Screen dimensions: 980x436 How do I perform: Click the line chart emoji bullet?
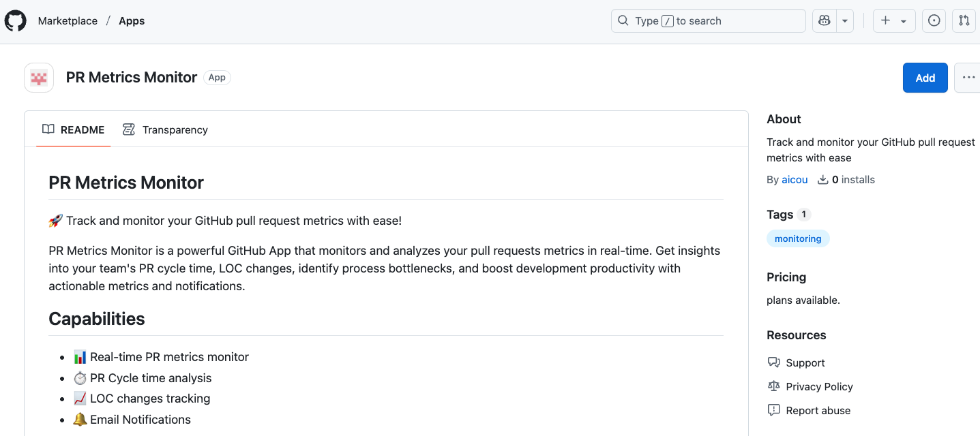[80, 399]
